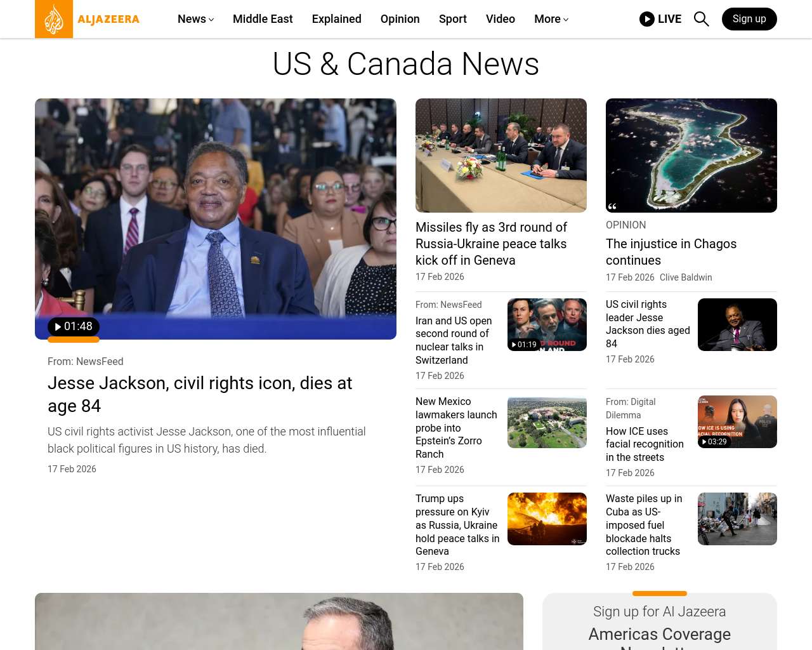Click the LIVE play icon
This screenshot has height=650, width=812.
[x=646, y=19]
